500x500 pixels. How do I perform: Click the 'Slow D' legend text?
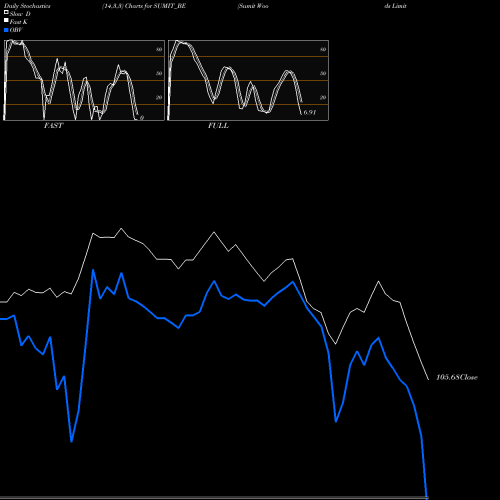[x=20, y=14]
